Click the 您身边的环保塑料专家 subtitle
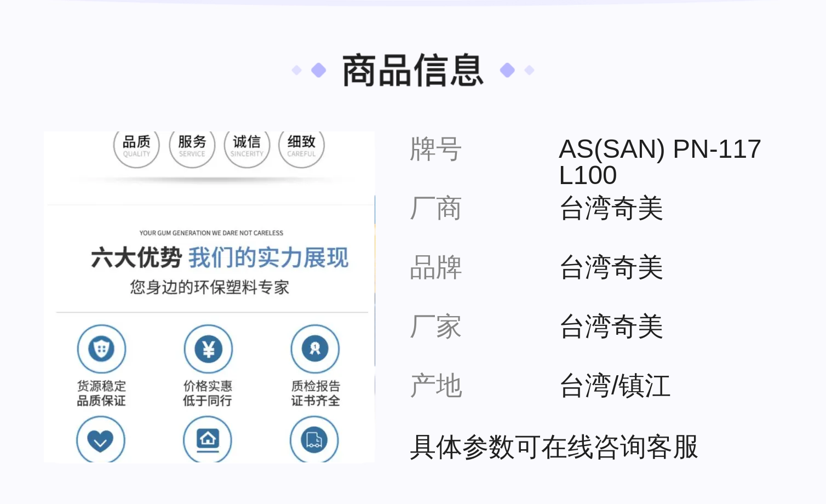The image size is (826, 504). coord(209,287)
